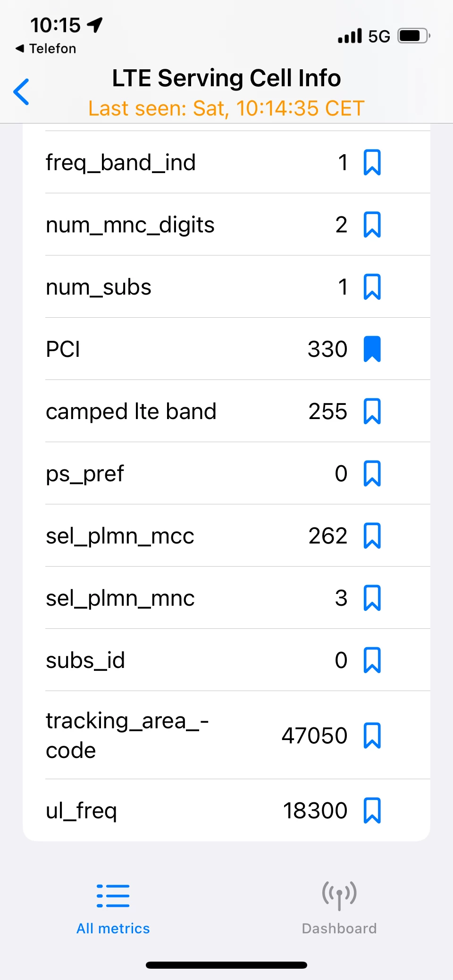Bookmark the sel_plmn_mnc value
Viewport: 453px width, 980px height.
(372, 598)
